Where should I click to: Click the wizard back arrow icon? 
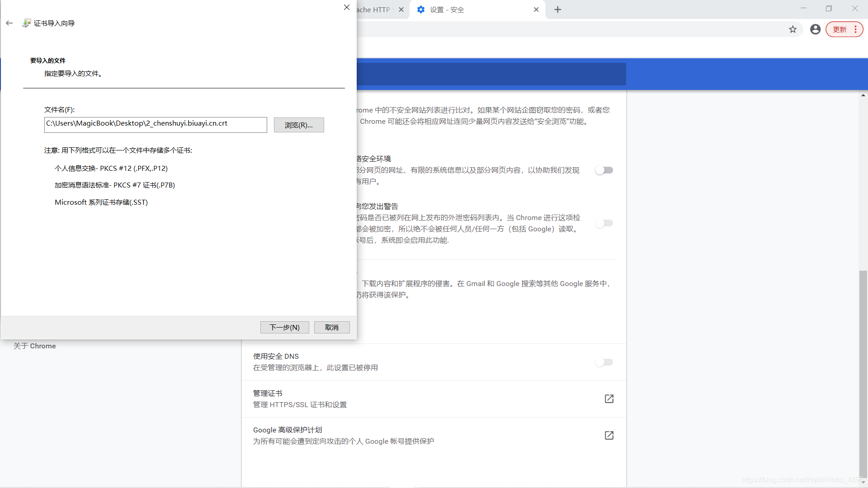click(9, 23)
